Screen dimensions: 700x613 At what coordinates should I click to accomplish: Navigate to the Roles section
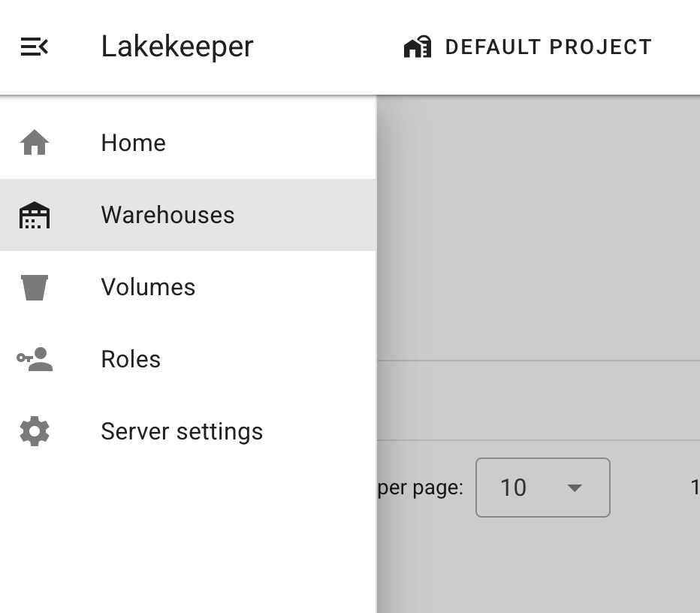click(x=131, y=360)
